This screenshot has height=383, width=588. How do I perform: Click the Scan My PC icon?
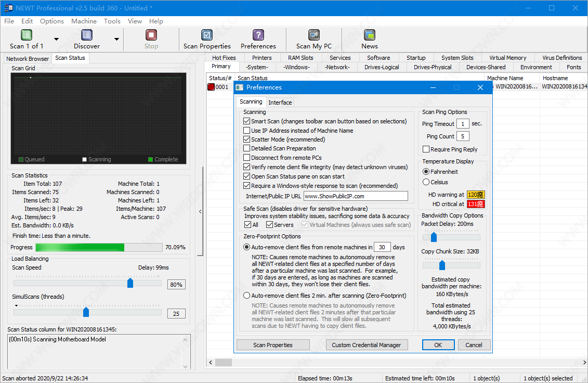pyautogui.click(x=314, y=35)
